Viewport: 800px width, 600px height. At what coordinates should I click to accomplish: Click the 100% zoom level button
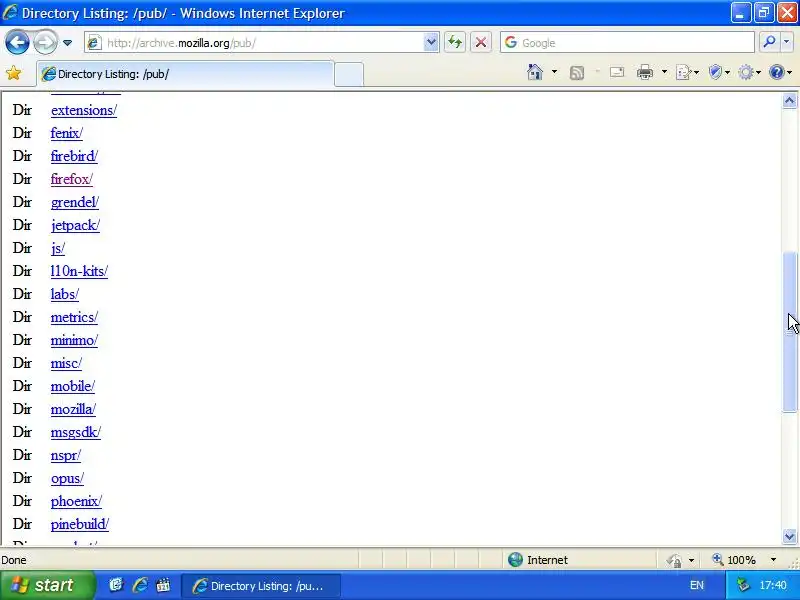(x=735, y=560)
